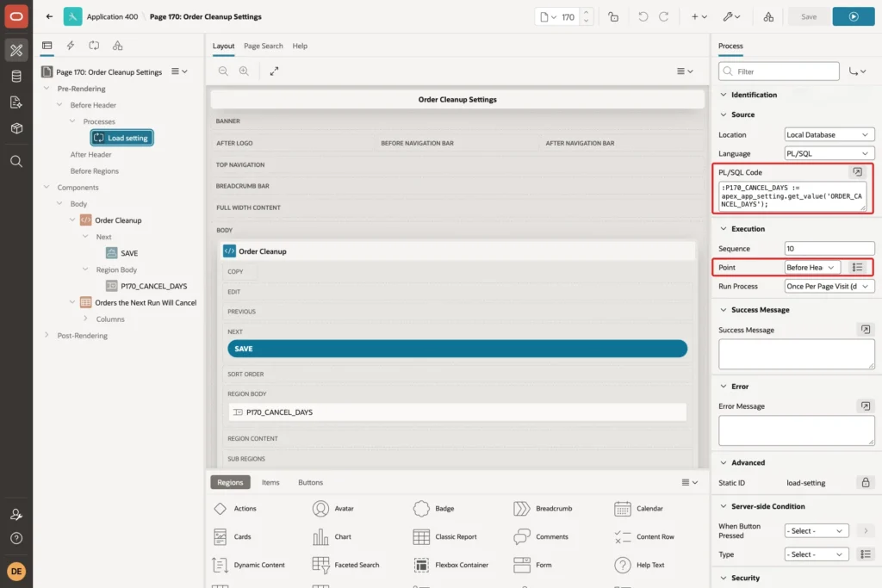Open the Type list of values icon
The height and width of the screenshot is (588, 882).
[x=865, y=554]
